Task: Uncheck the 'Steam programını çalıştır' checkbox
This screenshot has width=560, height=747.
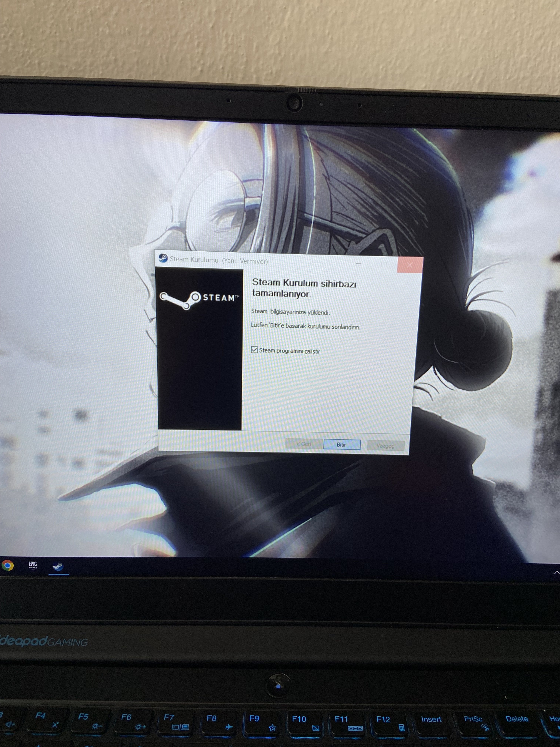Action: tap(254, 350)
